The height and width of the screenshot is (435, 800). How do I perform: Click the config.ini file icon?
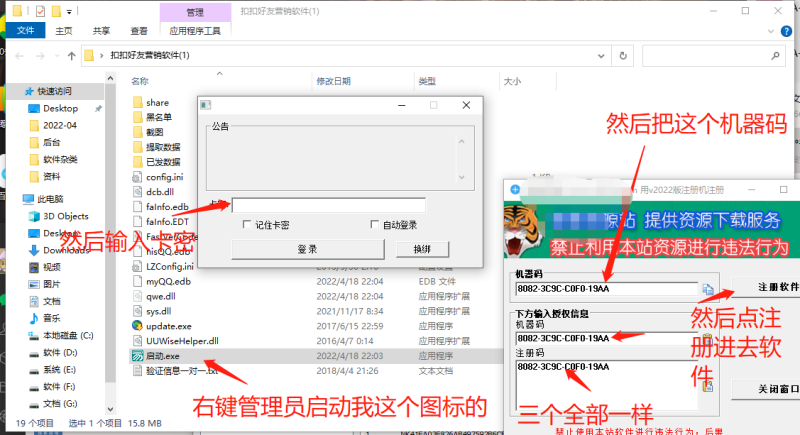point(138,177)
